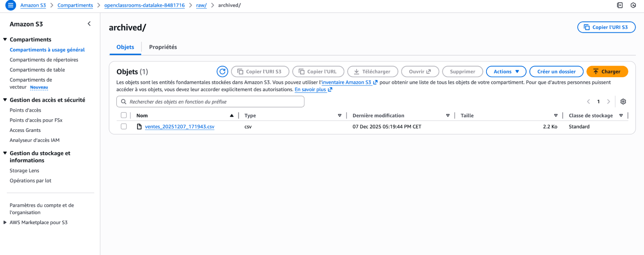Screen dimensions: 644x255
Task: Click the Télécharger button
Action: [372, 71]
